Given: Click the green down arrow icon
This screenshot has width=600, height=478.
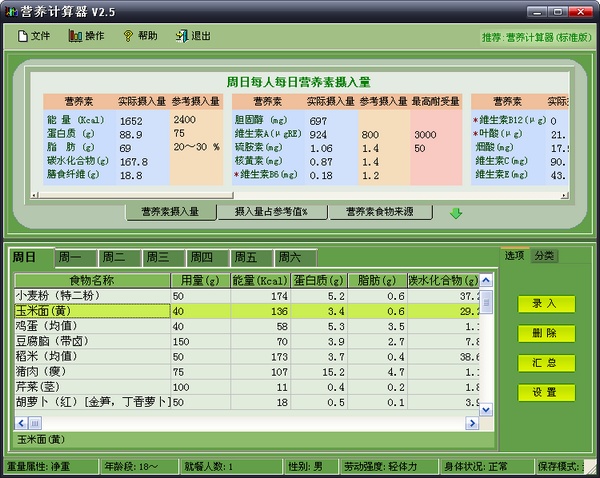Looking at the screenshot, I should pos(456,213).
